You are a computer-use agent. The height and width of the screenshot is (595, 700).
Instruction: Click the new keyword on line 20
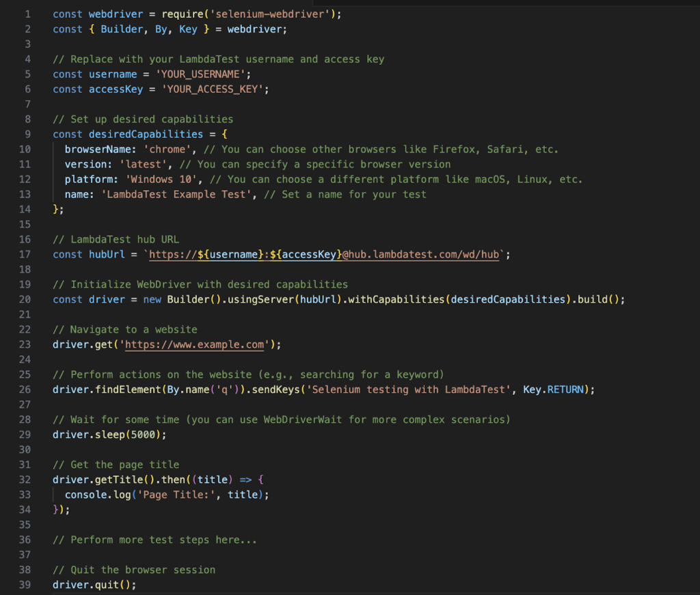pos(152,299)
